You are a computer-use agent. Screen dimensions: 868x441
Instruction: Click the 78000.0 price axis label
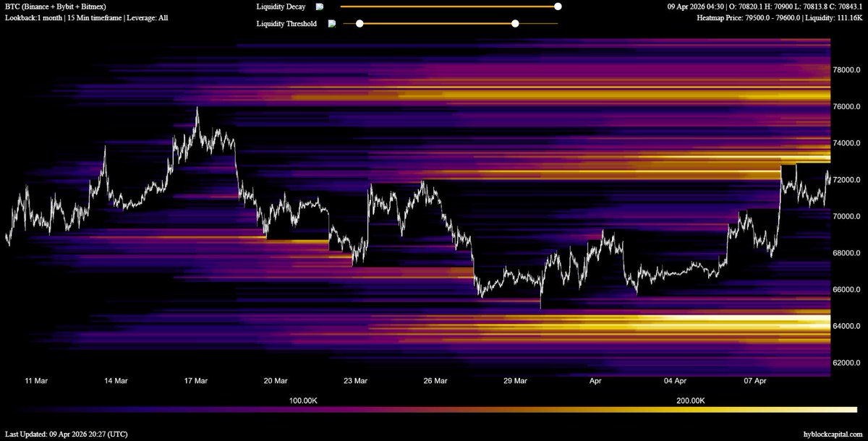pos(845,71)
